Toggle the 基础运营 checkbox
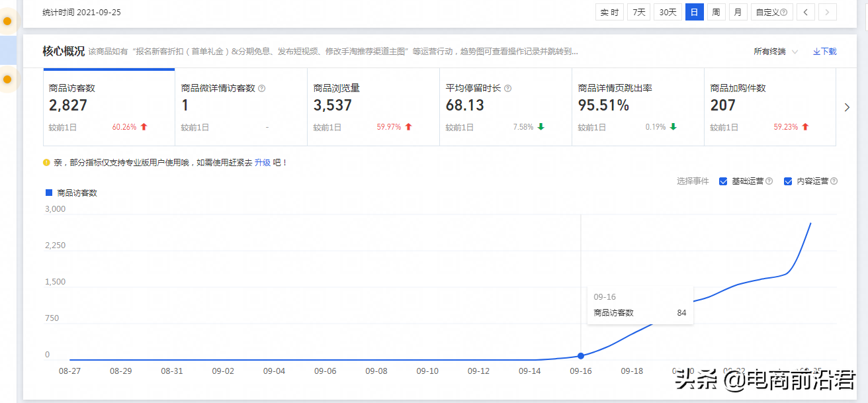 click(x=723, y=181)
